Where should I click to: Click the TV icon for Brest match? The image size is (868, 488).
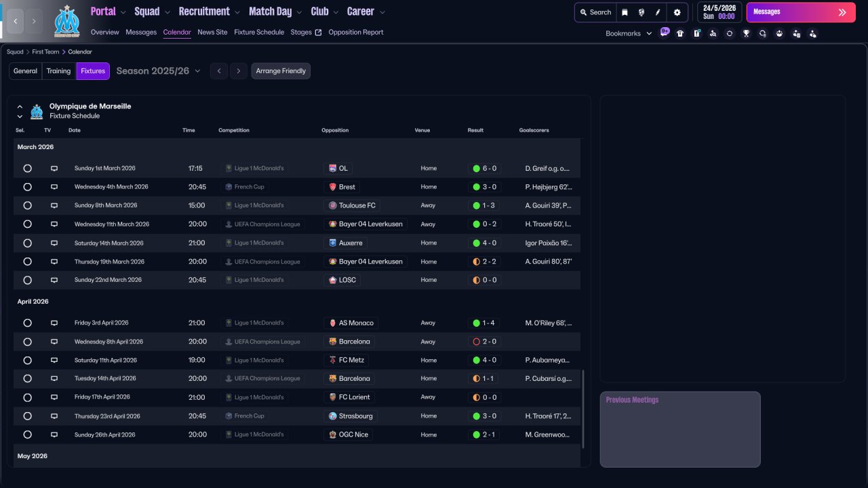(x=54, y=187)
